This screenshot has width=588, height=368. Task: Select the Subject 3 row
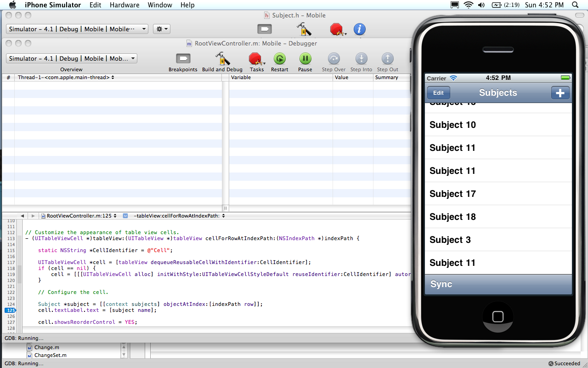point(498,240)
